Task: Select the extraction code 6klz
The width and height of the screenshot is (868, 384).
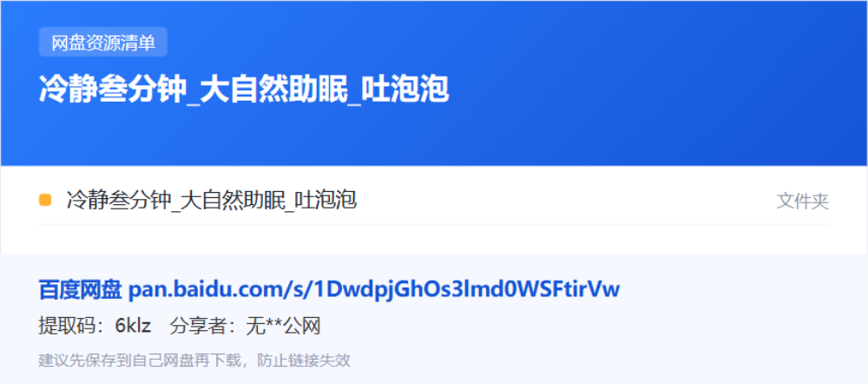Action: click(133, 327)
